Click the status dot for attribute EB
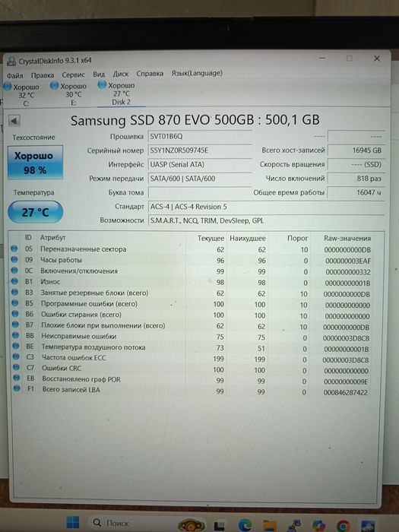The image size is (399, 532). point(16,378)
